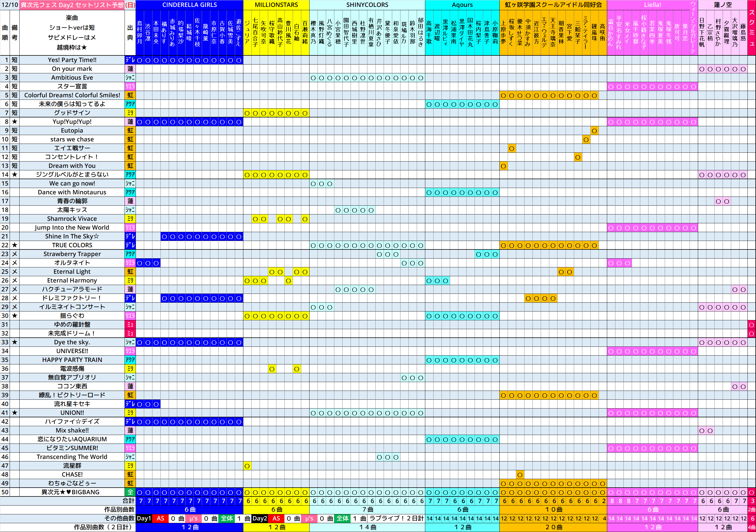Click the 全 source tag in row 50
This screenshot has width=756, height=532.
(x=130, y=492)
